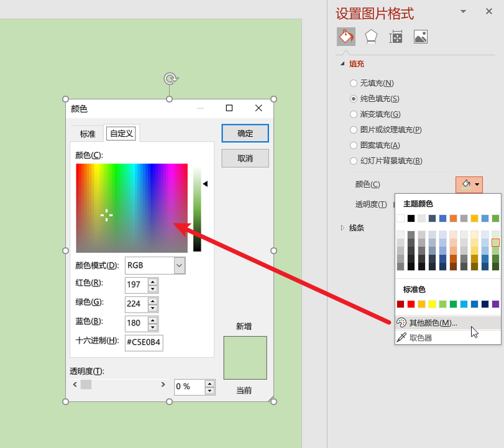
Task: Select 纯色填充 radio option
Action: [353, 99]
